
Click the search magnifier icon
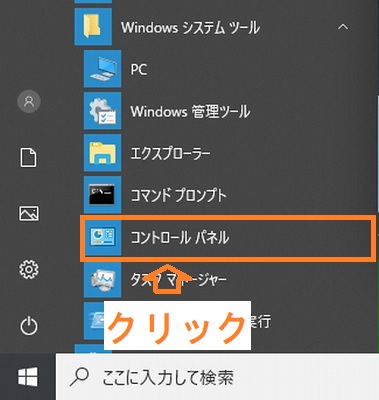pos(79,377)
